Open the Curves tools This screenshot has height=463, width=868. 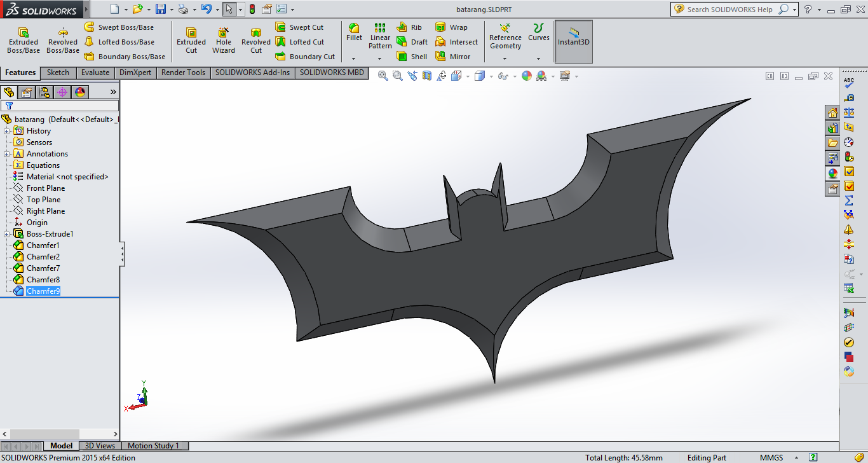(x=538, y=32)
